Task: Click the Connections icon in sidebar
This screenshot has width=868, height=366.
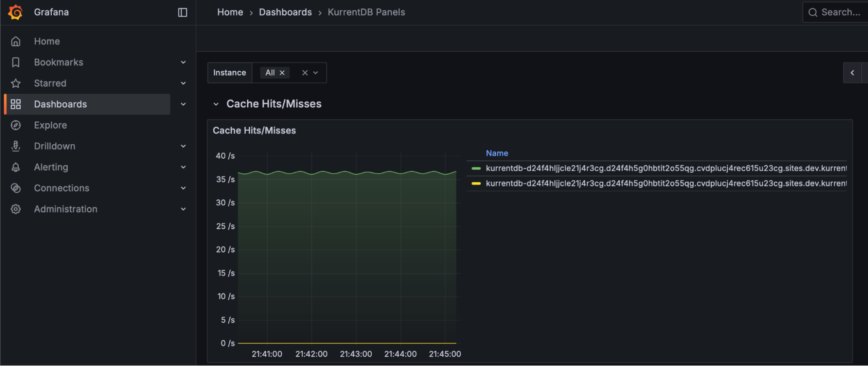Action: pos(16,188)
